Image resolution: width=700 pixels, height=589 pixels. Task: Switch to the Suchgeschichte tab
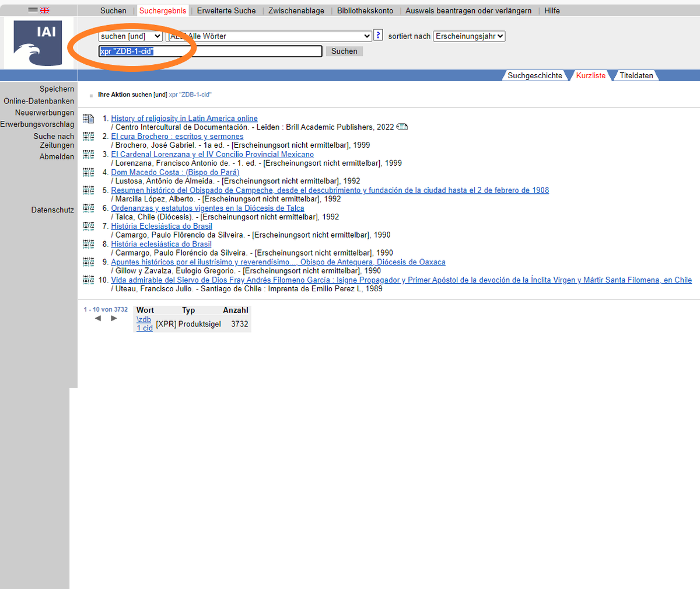pyautogui.click(x=535, y=75)
